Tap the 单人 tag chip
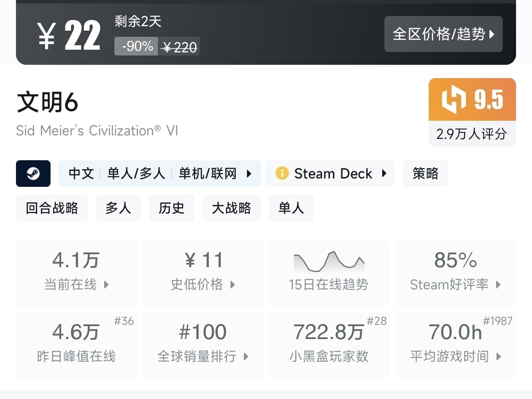This screenshot has height=399, width=532. (291, 208)
